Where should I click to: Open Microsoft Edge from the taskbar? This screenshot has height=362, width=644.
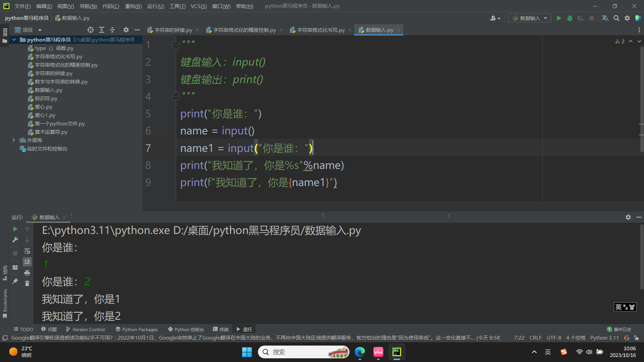tap(360, 352)
